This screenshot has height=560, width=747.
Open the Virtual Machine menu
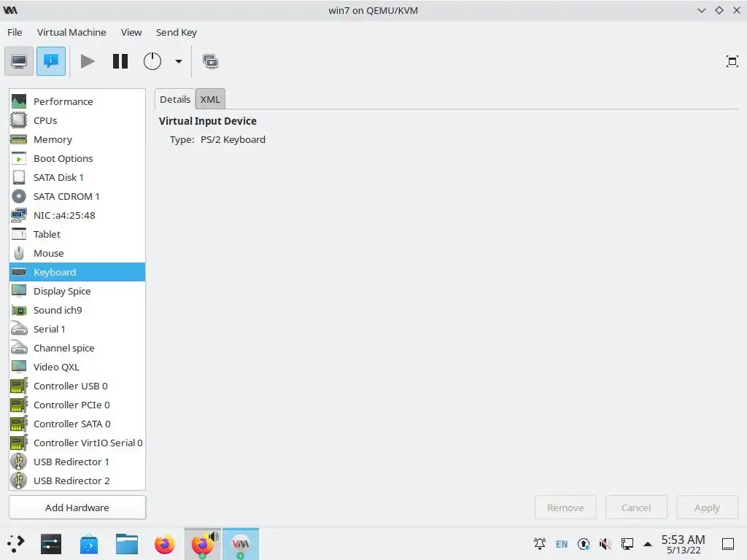coord(71,32)
